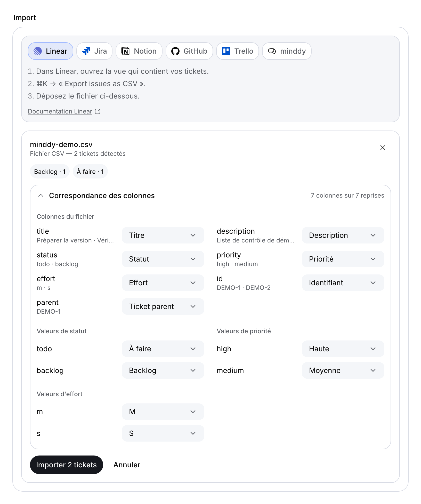Select the GitHub source icon
The image size is (421, 504).
[175, 51]
